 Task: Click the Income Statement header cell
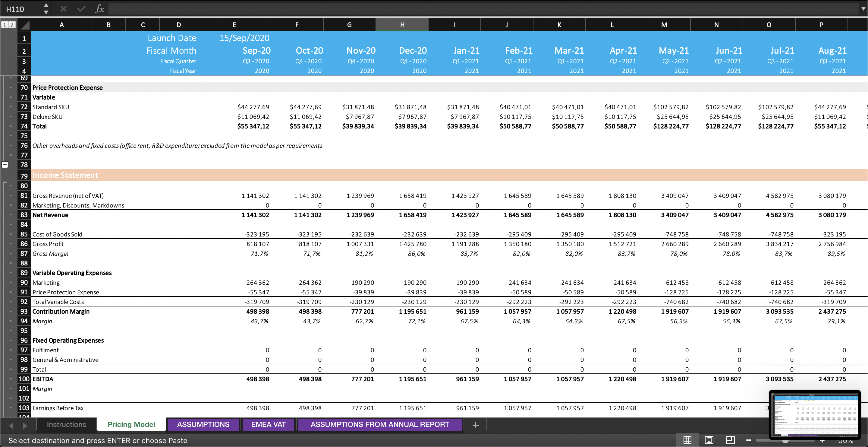pos(65,175)
